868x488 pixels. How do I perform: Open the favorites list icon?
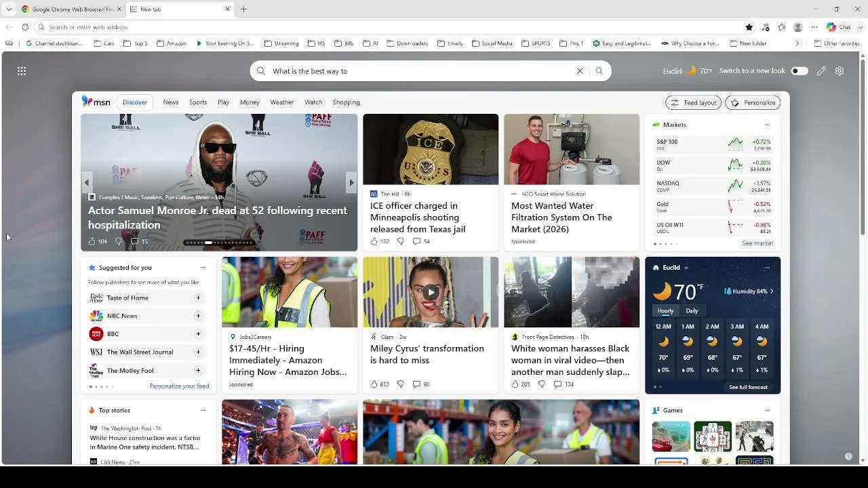point(782,27)
